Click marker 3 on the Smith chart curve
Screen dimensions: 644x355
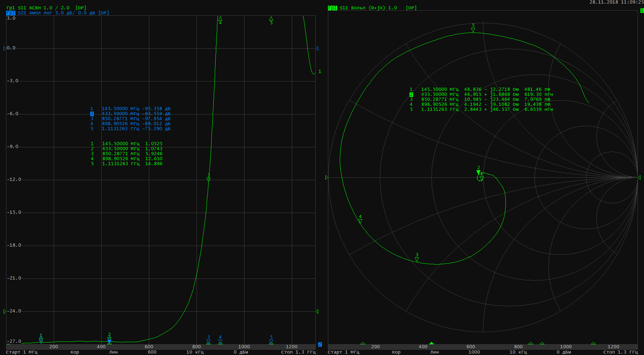(417, 260)
